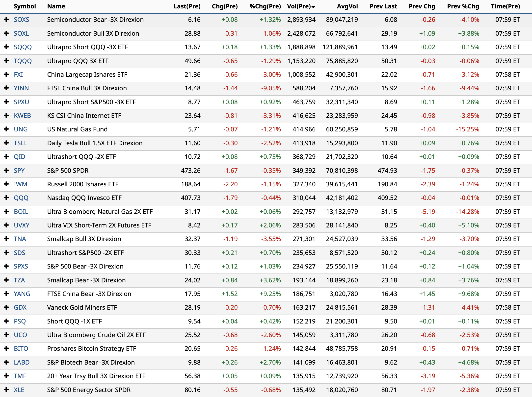Screen dimensions: 532x397
Task: Click the plus icon beside YANG
Action: click(x=6, y=294)
